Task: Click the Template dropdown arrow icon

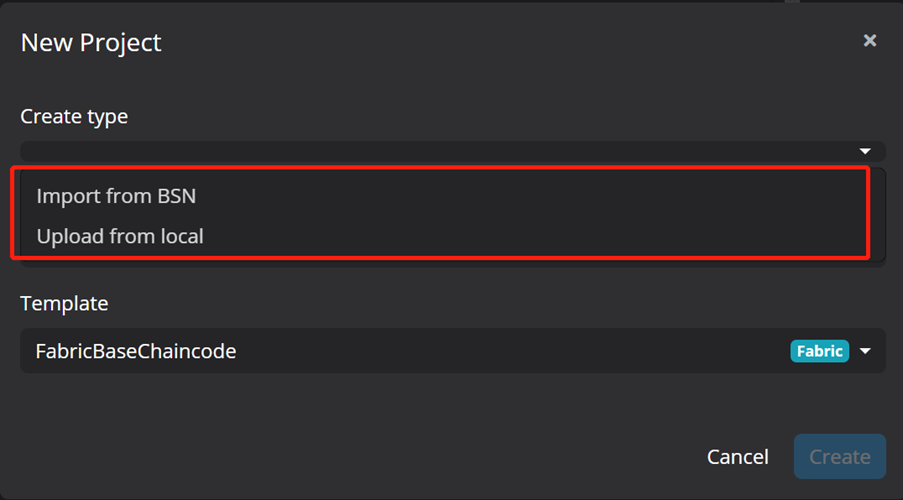Action: pos(865,351)
